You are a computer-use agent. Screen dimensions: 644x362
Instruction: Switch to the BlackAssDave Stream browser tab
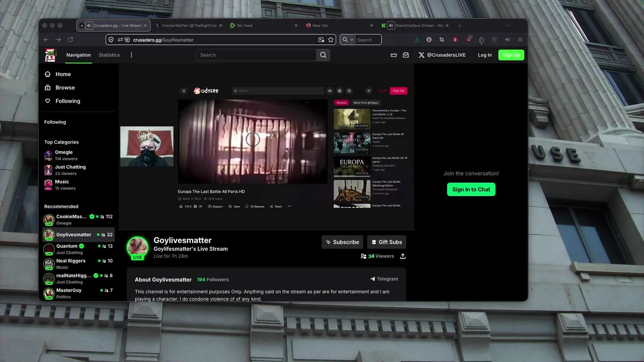coord(415,26)
